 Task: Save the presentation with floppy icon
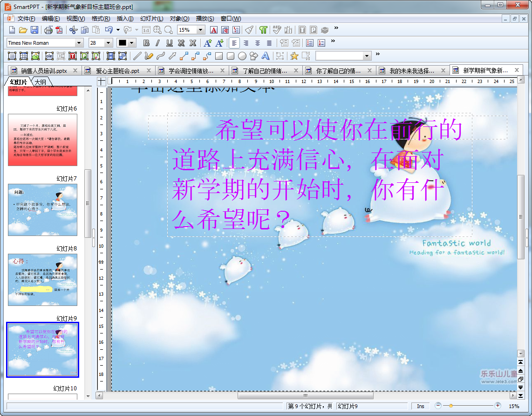point(34,30)
